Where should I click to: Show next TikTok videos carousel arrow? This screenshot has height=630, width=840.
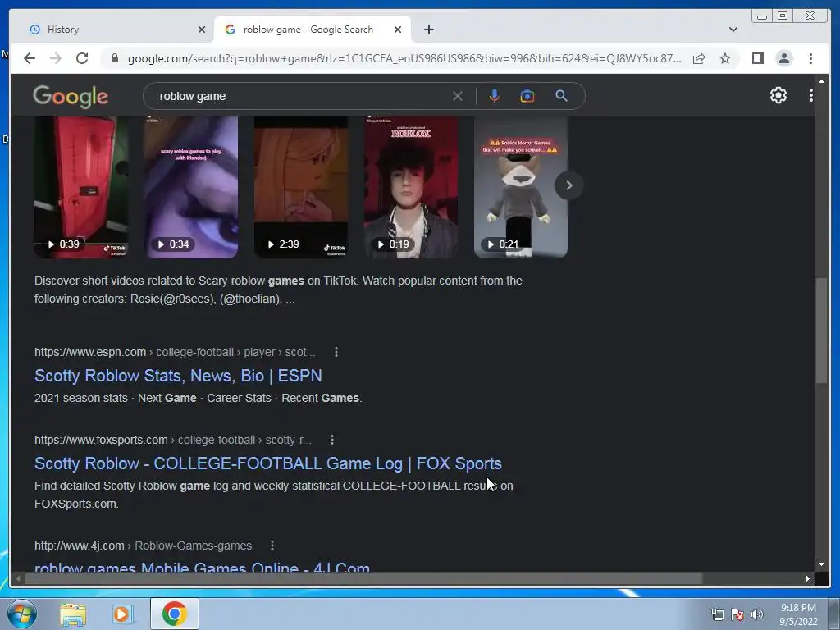[x=569, y=185]
